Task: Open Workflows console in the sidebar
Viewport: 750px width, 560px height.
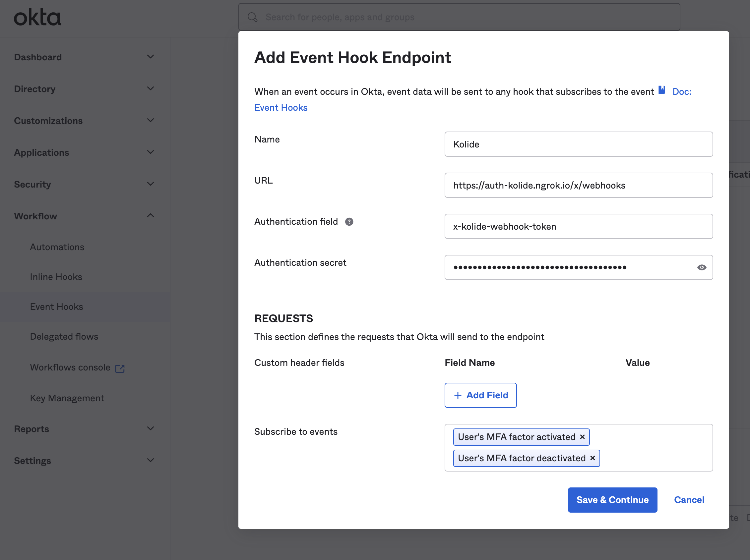Action: point(70,367)
